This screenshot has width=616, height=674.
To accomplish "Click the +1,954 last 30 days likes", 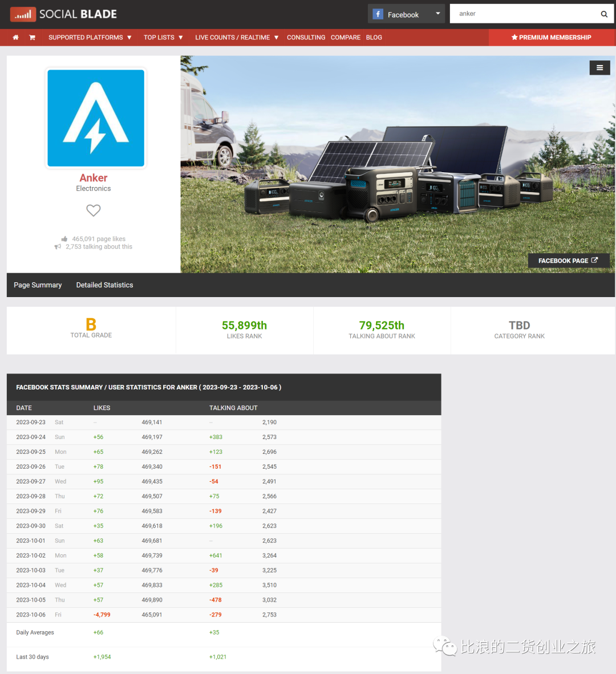I will (x=102, y=657).
